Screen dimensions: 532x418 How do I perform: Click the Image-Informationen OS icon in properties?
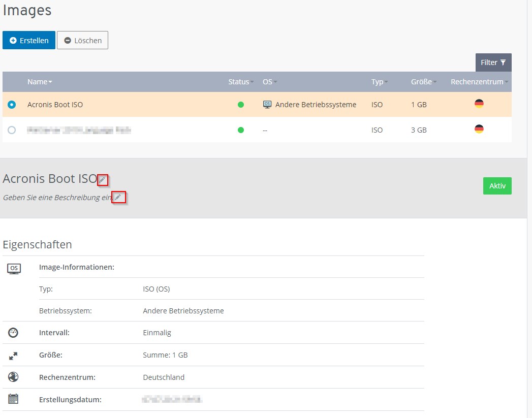14,268
